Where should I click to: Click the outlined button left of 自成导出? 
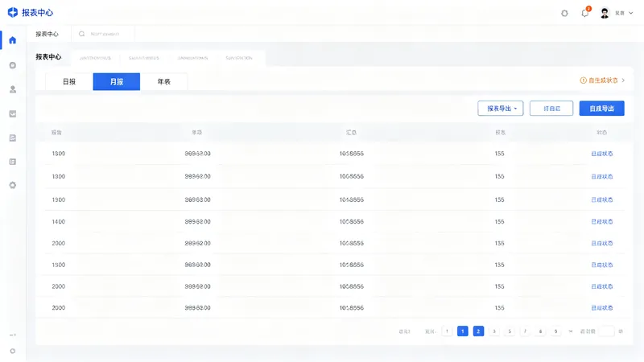tap(551, 109)
